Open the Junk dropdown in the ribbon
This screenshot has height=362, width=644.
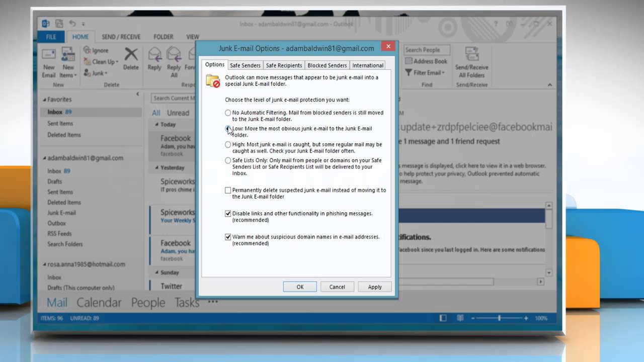click(x=95, y=73)
